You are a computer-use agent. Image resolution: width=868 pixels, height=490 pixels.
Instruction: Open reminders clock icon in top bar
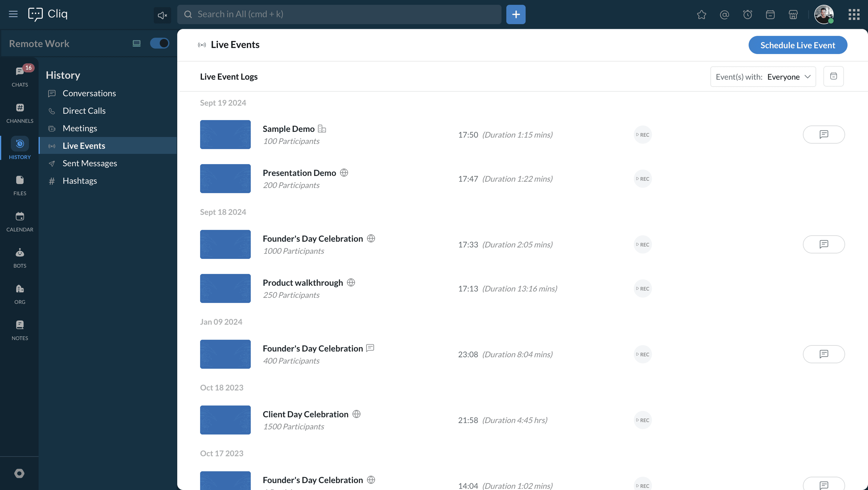tap(747, 14)
